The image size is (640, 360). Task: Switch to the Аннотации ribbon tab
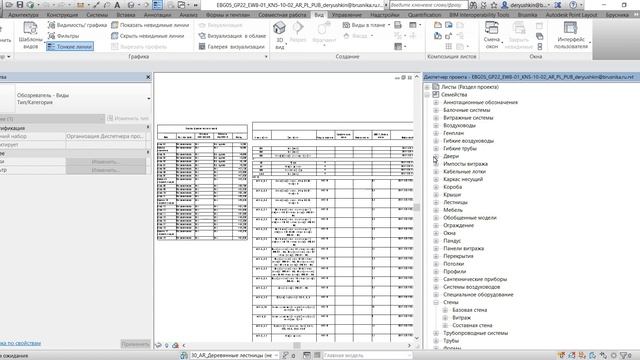click(x=158, y=15)
